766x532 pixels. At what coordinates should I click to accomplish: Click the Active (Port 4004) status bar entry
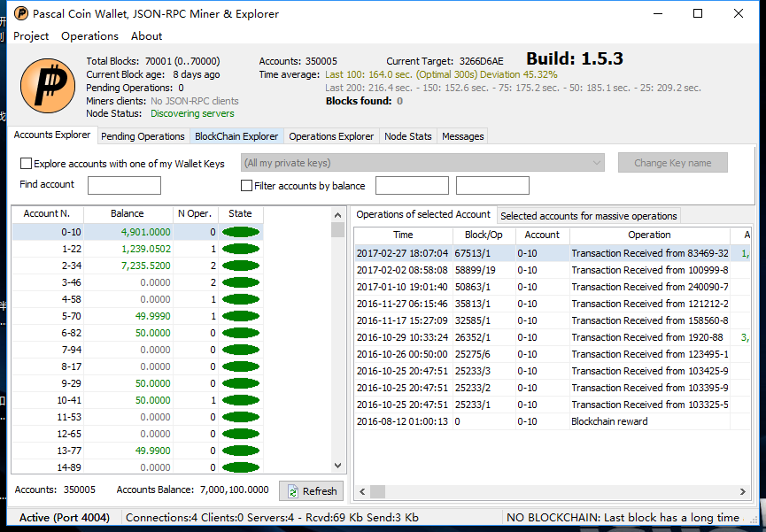pos(65,518)
